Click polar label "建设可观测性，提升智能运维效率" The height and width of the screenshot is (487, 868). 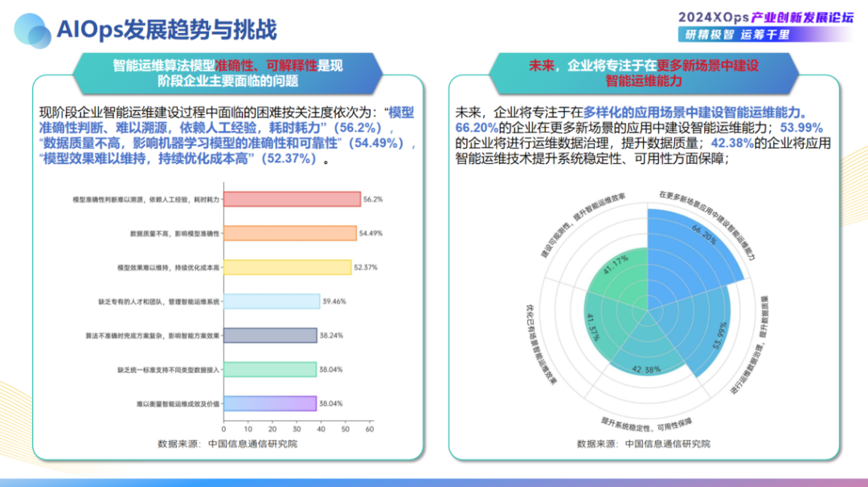coord(583,225)
